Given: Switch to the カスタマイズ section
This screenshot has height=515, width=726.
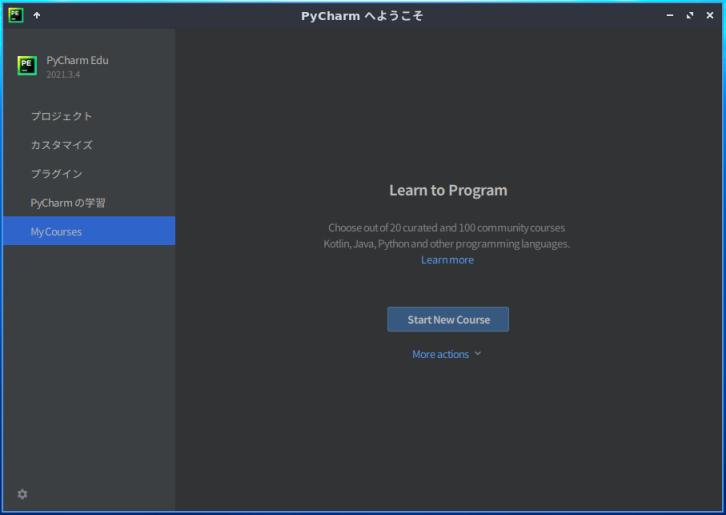Looking at the screenshot, I should click(89, 145).
